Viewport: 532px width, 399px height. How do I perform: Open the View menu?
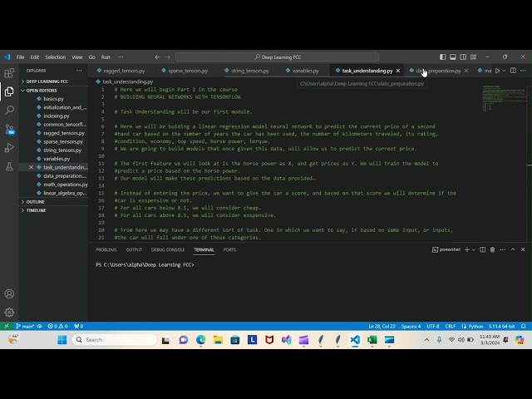point(77,57)
